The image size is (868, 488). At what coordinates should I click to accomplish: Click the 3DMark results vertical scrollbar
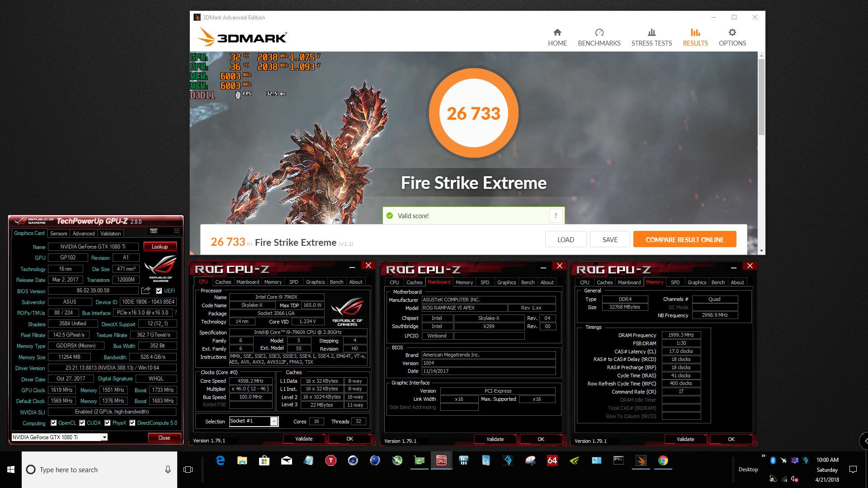tap(761, 97)
